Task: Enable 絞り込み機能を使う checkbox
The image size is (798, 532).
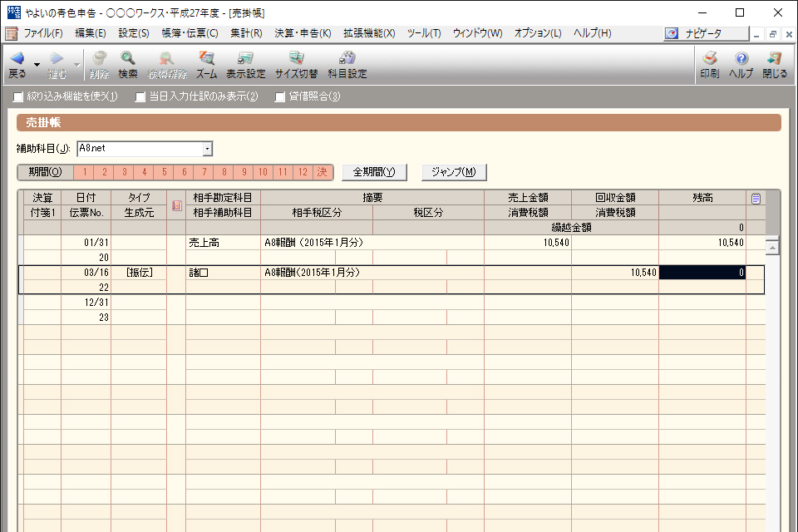Action: click(x=18, y=96)
